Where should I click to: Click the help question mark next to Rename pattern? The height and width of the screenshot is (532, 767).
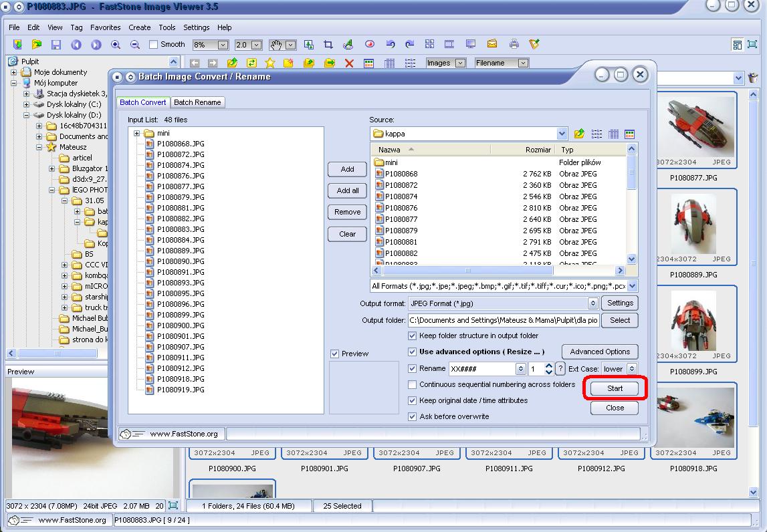[x=560, y=369]
